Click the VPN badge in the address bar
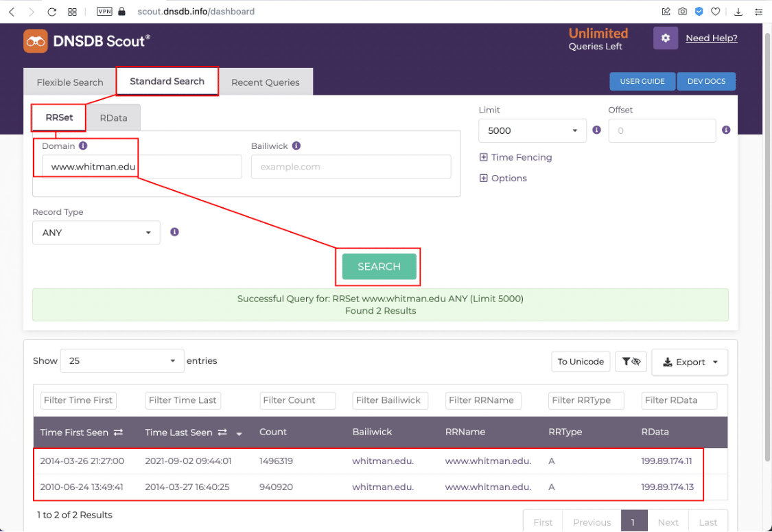 click(104, 11)
